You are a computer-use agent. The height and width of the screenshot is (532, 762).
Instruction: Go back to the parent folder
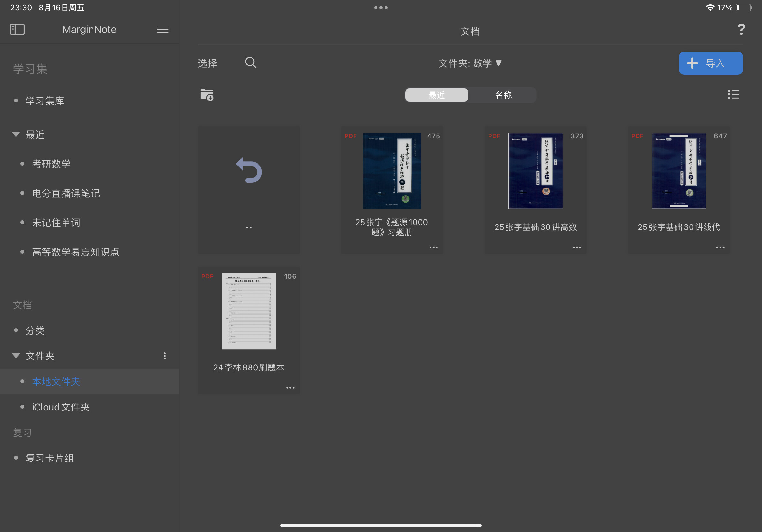(249, 190)
